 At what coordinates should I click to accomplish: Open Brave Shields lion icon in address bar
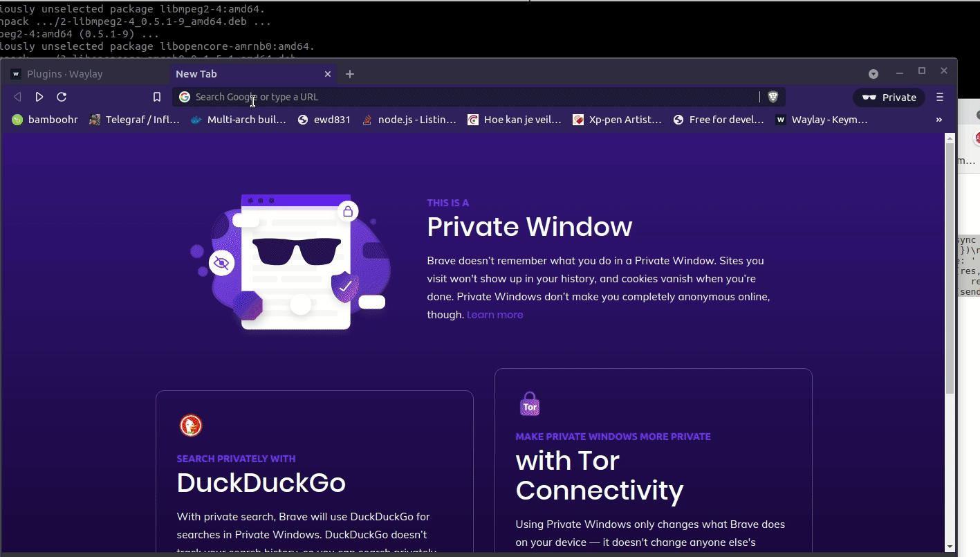(773, 97)
